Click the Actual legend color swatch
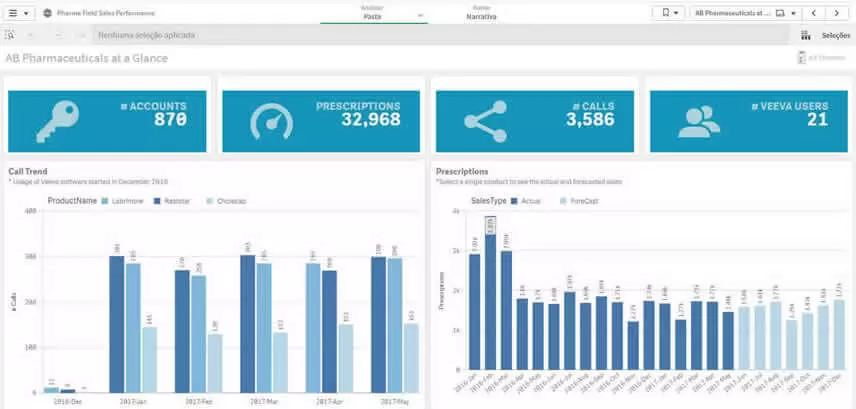 (515, 201)
